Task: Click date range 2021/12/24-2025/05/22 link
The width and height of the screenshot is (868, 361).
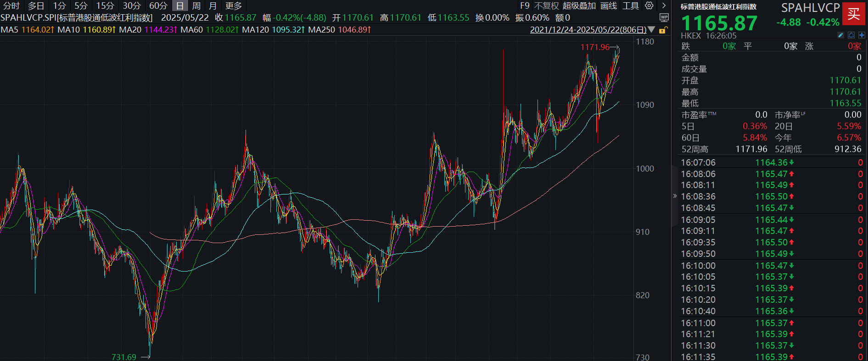Action: coord(588,30)
